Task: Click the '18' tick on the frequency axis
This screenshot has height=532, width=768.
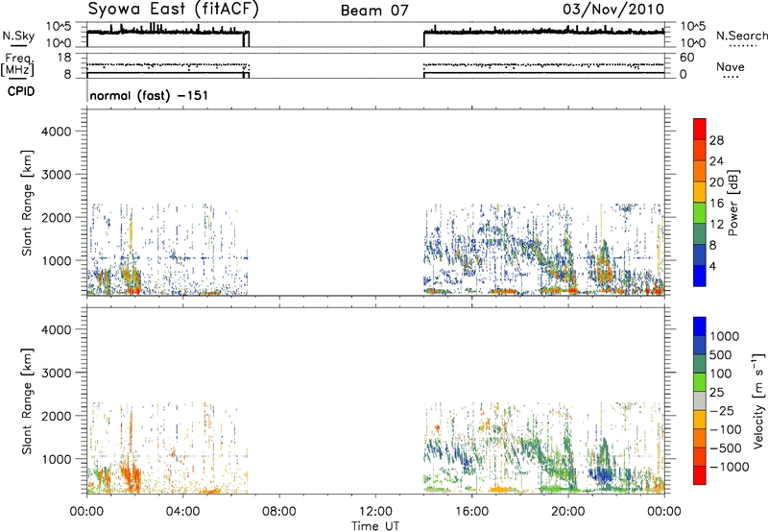Action: click(x=63, y=58)
